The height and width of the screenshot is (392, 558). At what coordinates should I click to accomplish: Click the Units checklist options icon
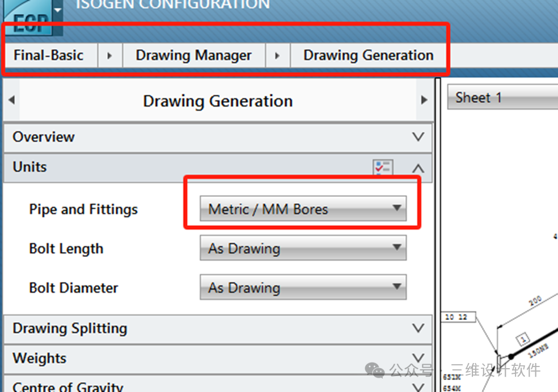point(383,167)
